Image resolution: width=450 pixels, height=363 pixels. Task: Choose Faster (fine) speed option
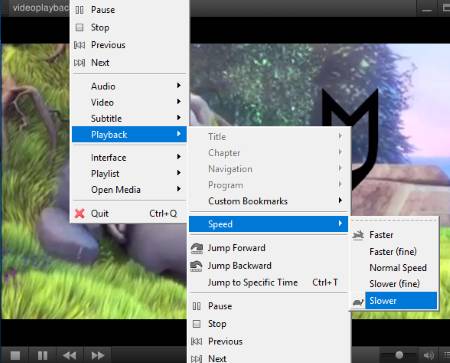coord(394,251)
